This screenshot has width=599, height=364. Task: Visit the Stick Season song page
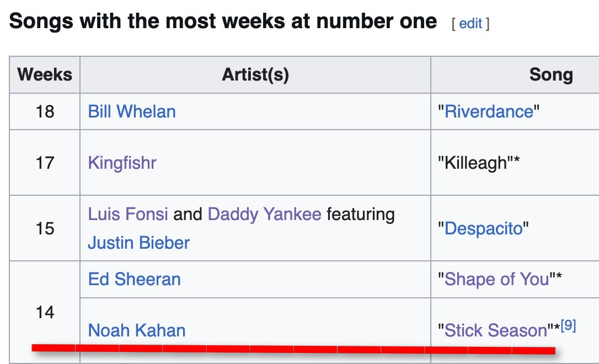pyautogui.click(x=495, y=330)
